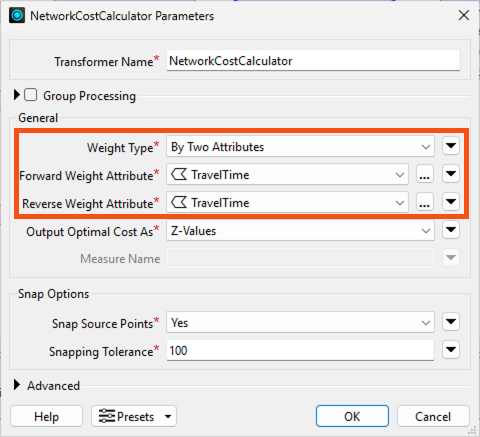This screenshot has width=480, height=437.
Task: Open the Presets button menu
Action: [x=134, y=416]
